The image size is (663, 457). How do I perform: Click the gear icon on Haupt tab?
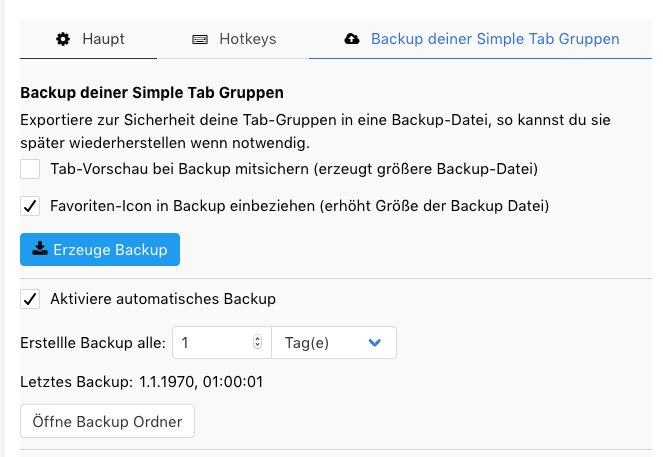[63, 40]
